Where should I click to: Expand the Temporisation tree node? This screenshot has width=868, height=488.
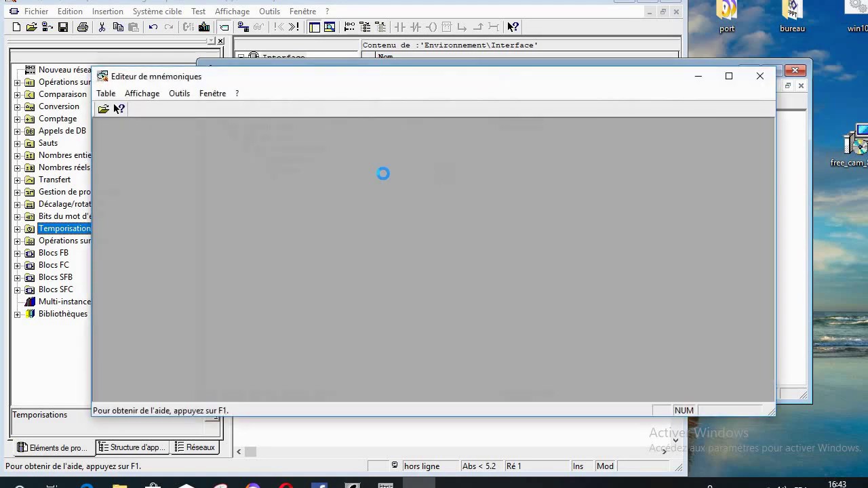17,228
